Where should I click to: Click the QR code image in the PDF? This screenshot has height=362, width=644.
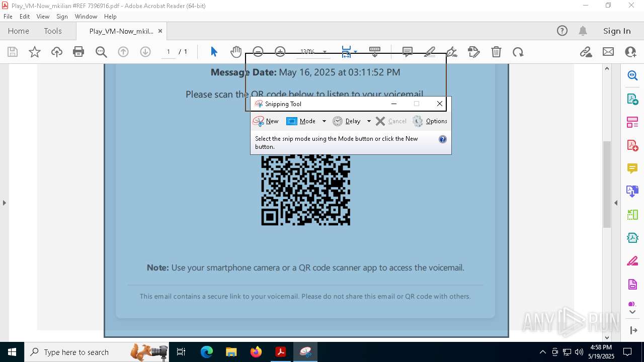(305, 190)
